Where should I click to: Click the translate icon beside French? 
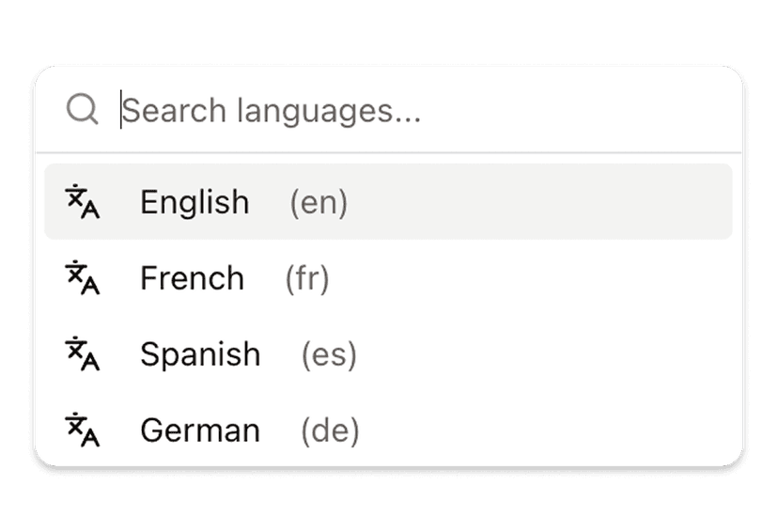pos(83,278)
